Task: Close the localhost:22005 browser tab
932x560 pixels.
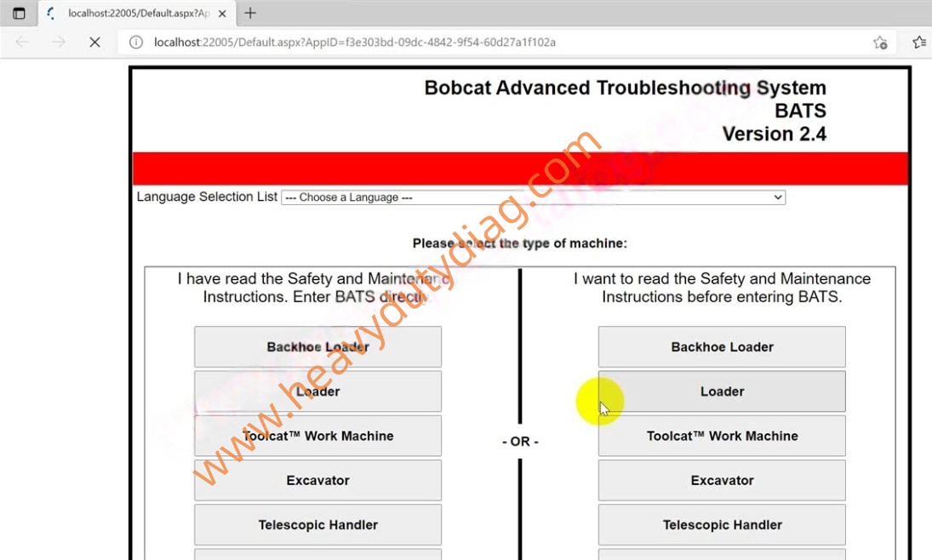Action: (x=222, y=14)
